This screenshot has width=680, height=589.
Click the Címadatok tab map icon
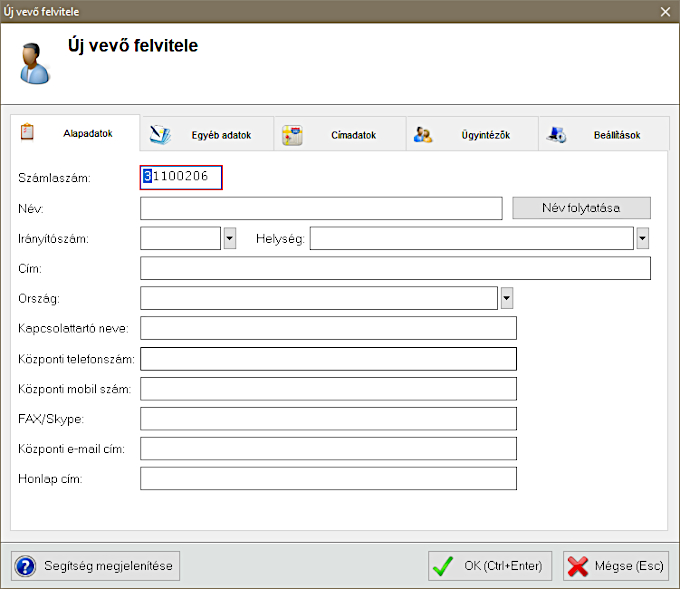292,135
